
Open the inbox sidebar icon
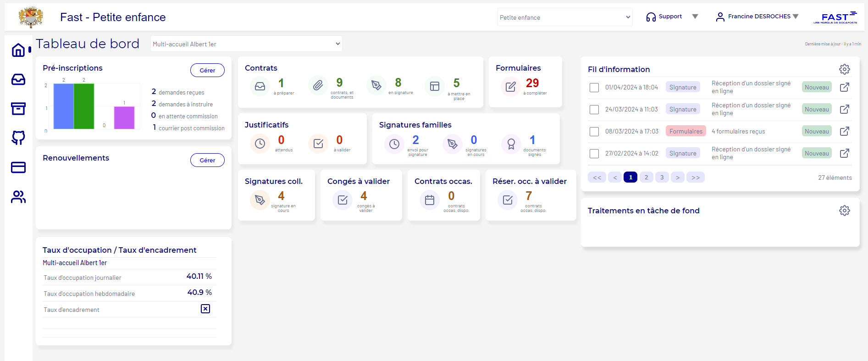pos(18,79)
